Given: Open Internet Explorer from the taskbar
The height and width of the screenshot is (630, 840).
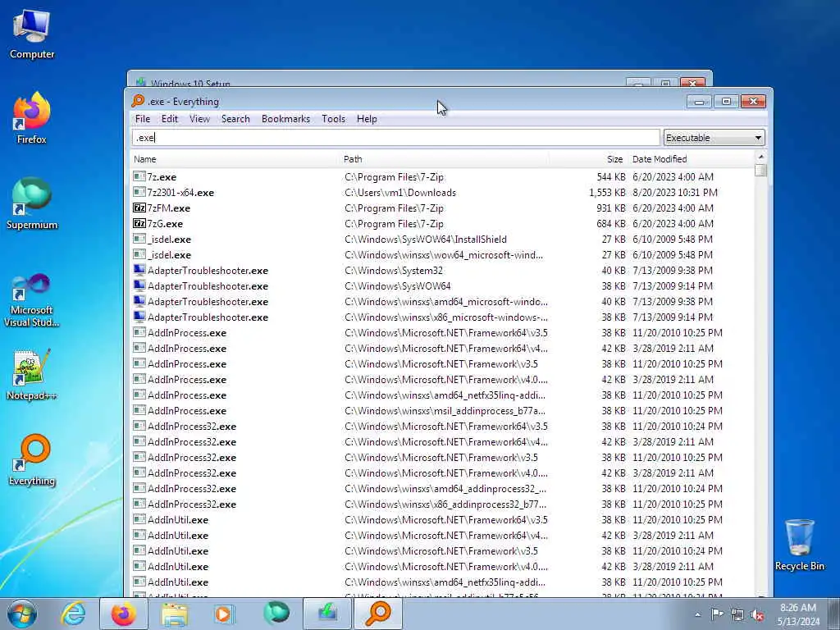Looking at the screenshot, I should click(x=73, y=614).
